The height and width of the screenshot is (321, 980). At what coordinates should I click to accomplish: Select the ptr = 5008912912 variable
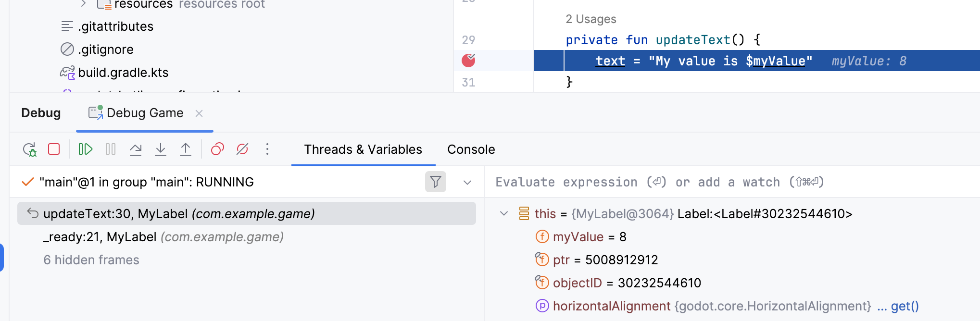[605, 260]
